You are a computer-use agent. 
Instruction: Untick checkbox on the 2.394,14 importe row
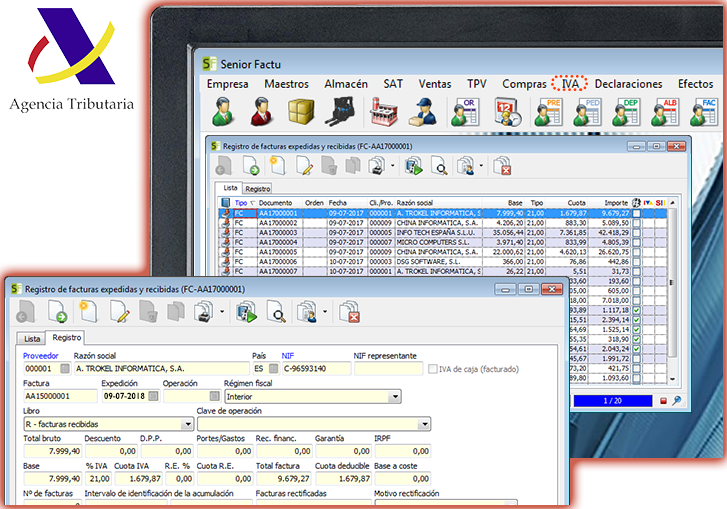pos(637,320)
